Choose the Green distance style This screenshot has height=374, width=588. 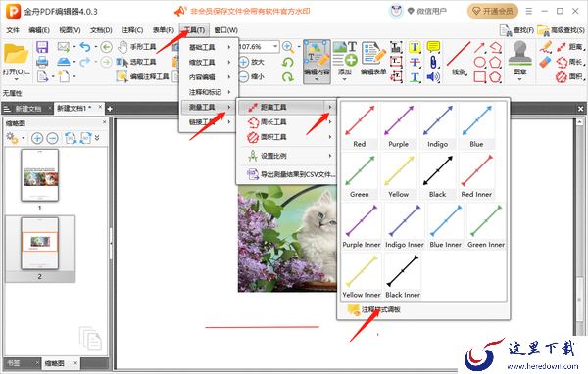click(x=360, y=176)
